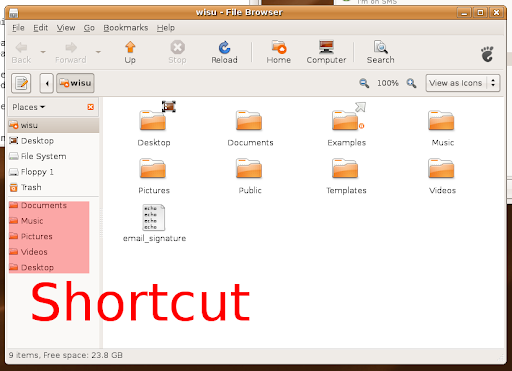The width and height of the screenshot is (512, 371).
Task: Reload the current folder view
Action: 224,52
